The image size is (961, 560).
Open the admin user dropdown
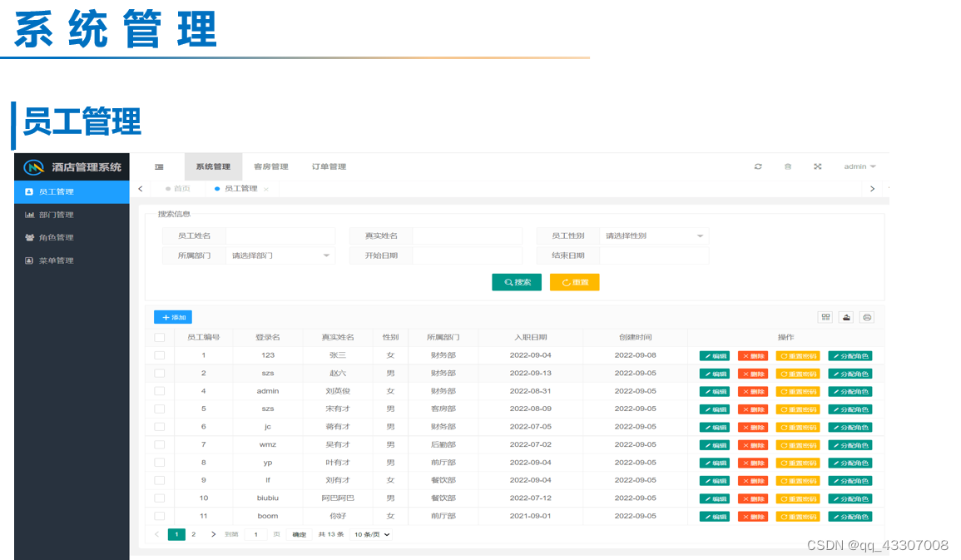point(859,166)
